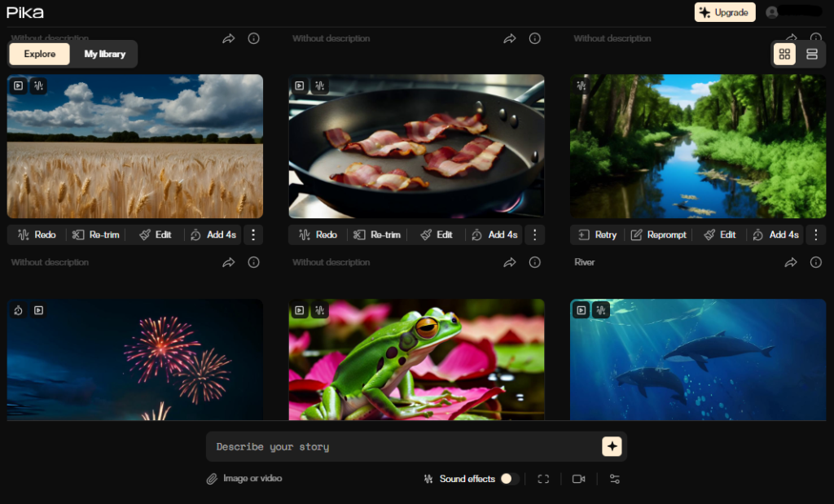
Task: Click the generate sparkle button in prompt bar
Action: click(612, 446)
